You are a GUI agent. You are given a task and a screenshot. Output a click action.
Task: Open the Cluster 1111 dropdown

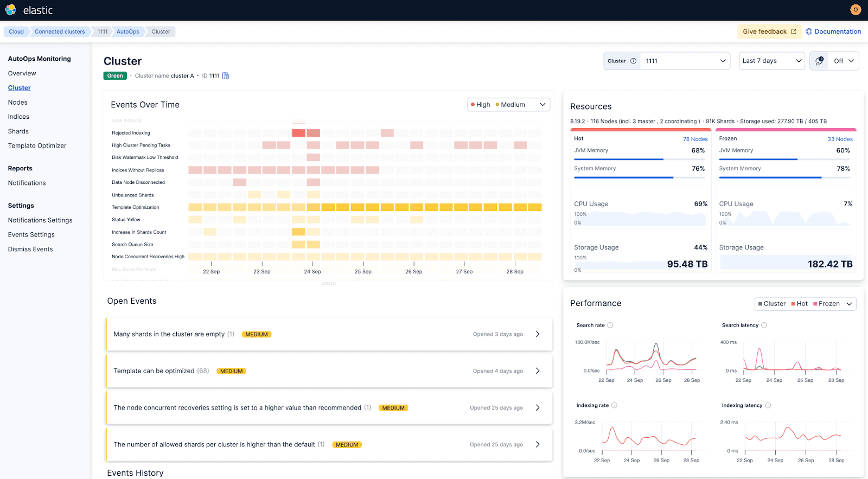[685, 61]
